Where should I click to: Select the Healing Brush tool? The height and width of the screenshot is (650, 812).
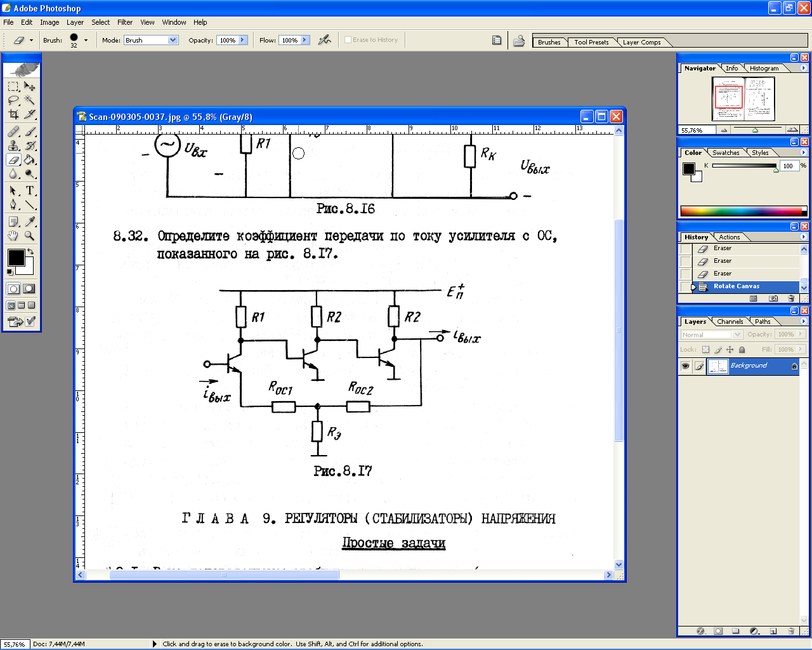(13, 131)
